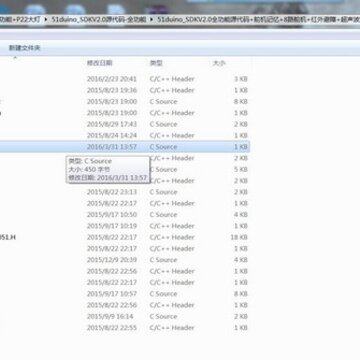
Task: Open 51duino_SDKV2.0源代码-全功能 breadcrumb folder
Action: point(99,19)
